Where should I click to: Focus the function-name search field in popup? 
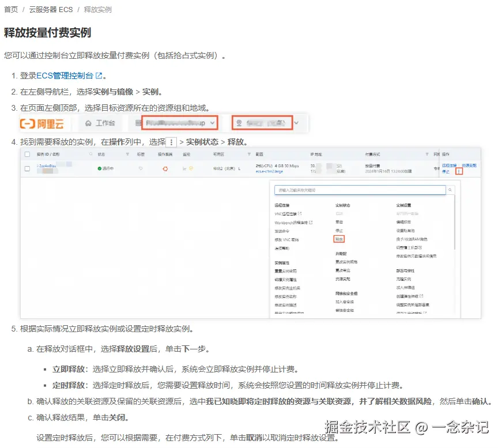360,190
